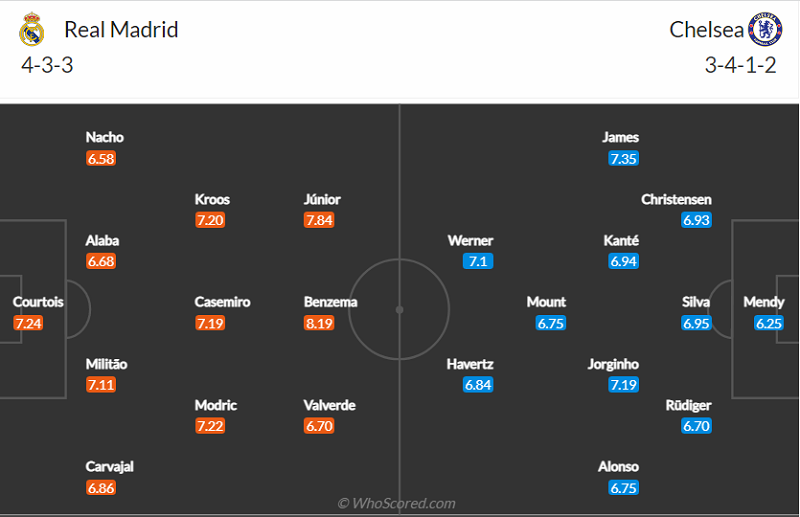Click player name Militão
This screenshot has width=800, height=517.
point(106,364)
